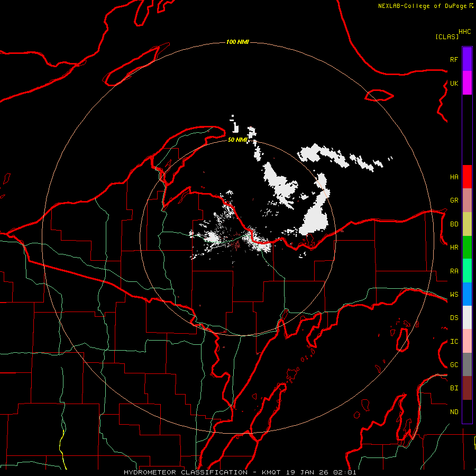Click the 'HHC' product label
This screenshot has height=476, width=476.
464,32
